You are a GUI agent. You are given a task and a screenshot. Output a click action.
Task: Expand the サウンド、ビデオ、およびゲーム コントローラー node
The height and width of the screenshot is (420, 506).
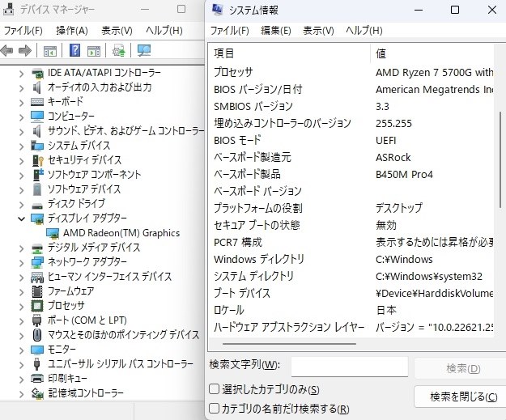click(x=21, y=132)
